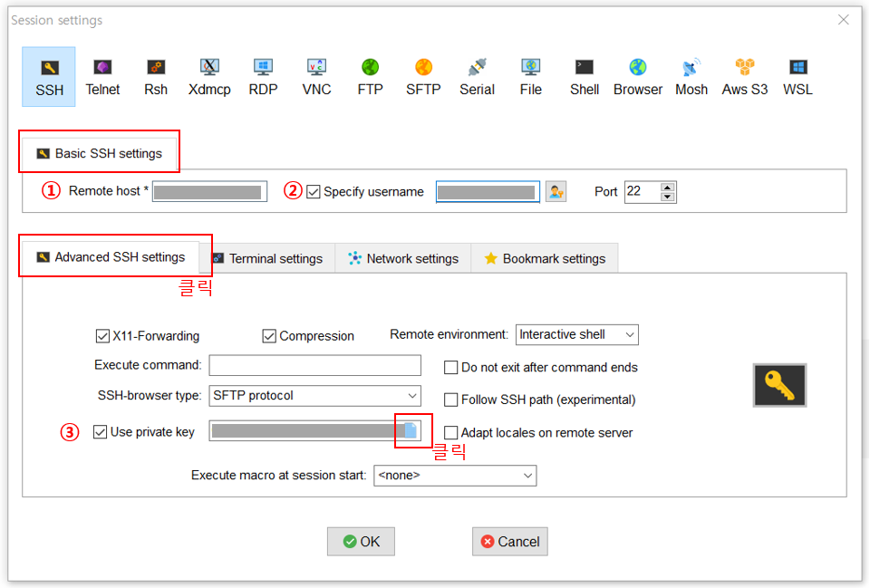Select the Telnet session type
The image size is (870, 588).
point(102,76)
